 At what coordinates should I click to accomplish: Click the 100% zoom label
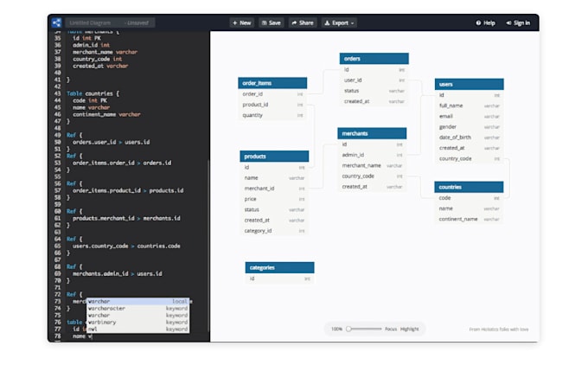coord(336,329)
